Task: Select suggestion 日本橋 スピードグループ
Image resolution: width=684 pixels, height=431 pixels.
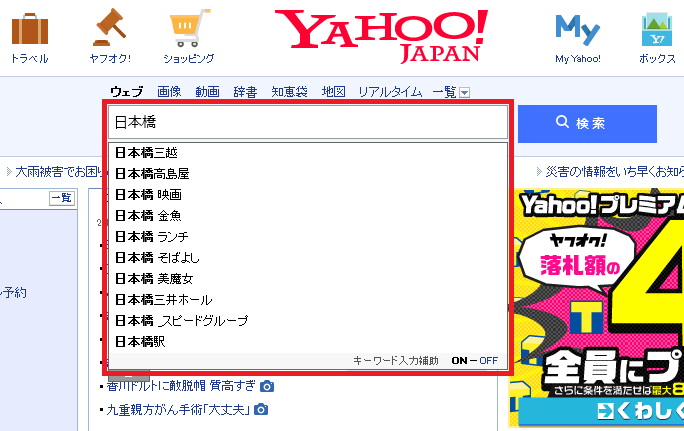Action: [308, 320]
